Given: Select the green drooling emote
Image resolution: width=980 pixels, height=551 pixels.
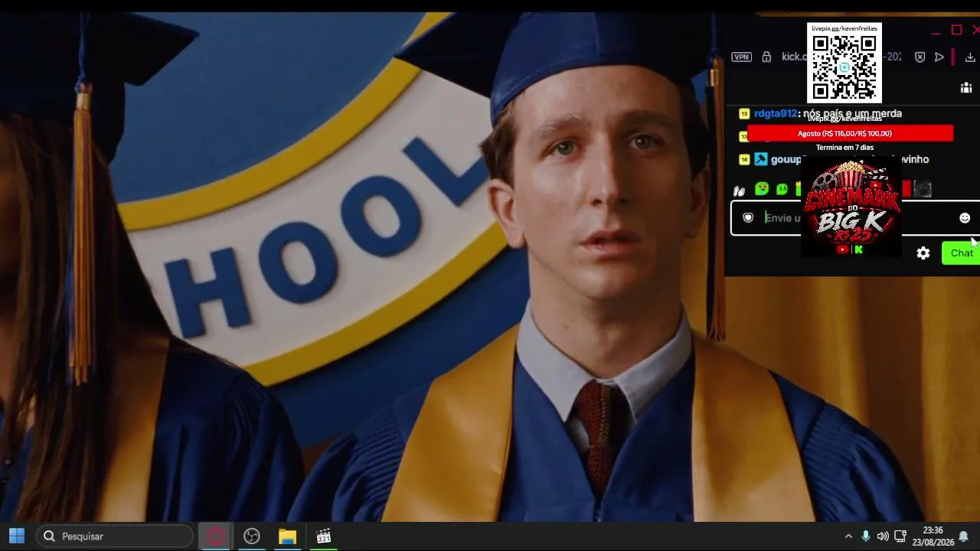Looking at the screenshot, I should pos(762,188).
